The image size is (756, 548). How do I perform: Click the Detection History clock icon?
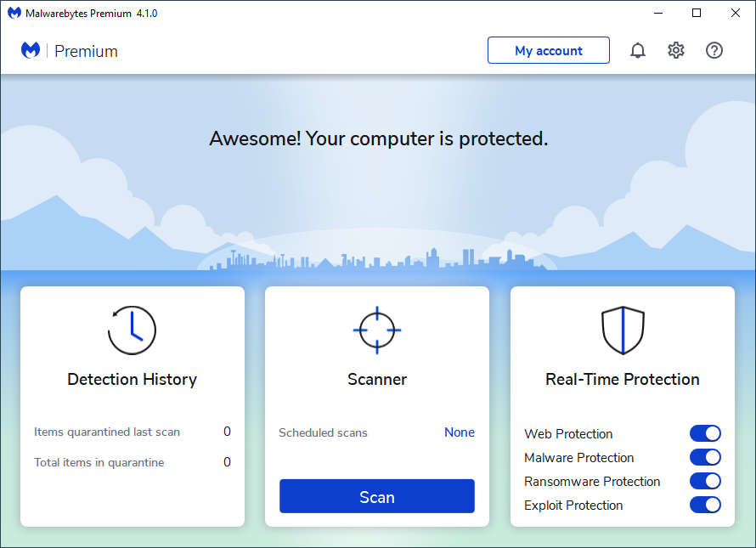click(132, 330)
